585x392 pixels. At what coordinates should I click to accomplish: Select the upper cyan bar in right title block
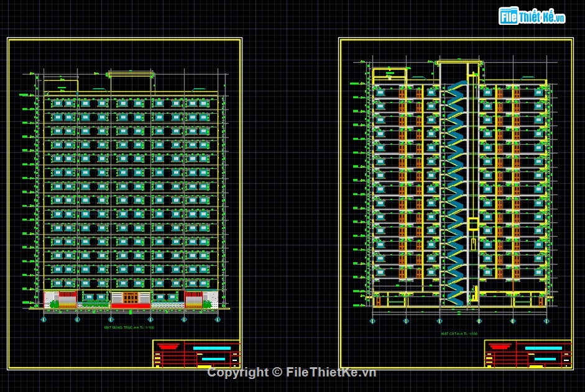tap(543, 348)
